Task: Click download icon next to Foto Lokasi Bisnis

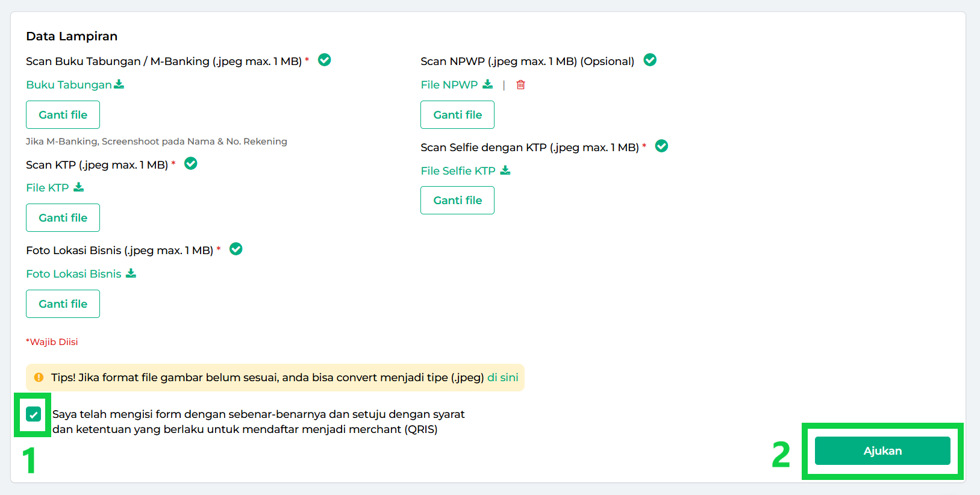Action: (131, 273)
